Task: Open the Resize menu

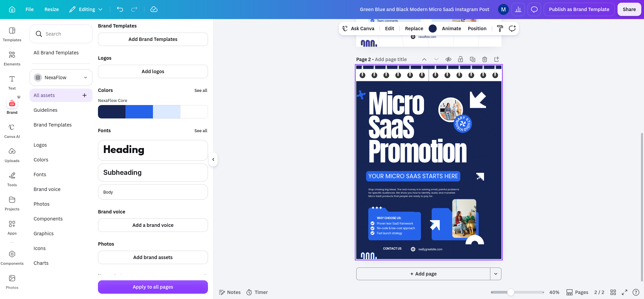Action: point(52,9)
